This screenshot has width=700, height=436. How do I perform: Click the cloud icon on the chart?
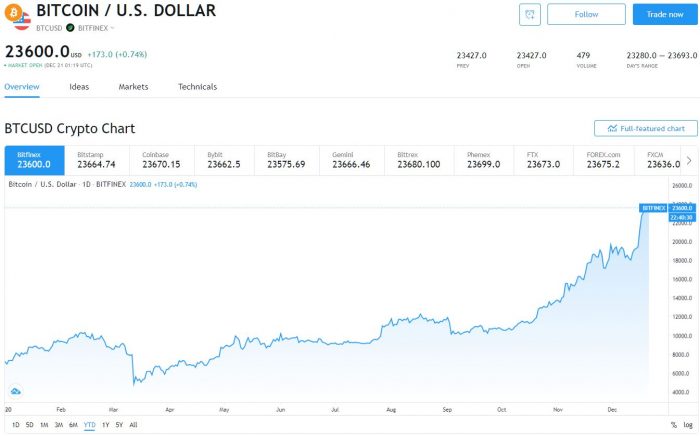coord(16,391)
